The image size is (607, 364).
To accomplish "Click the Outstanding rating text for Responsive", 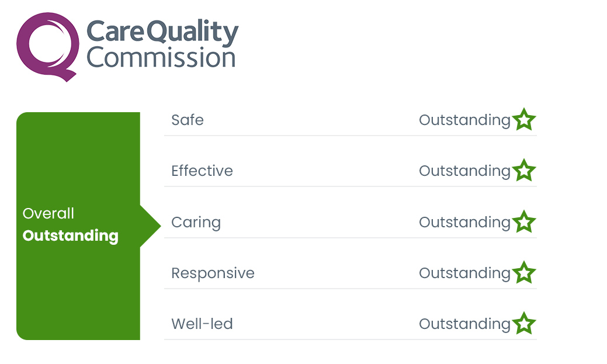I will 464,273.
